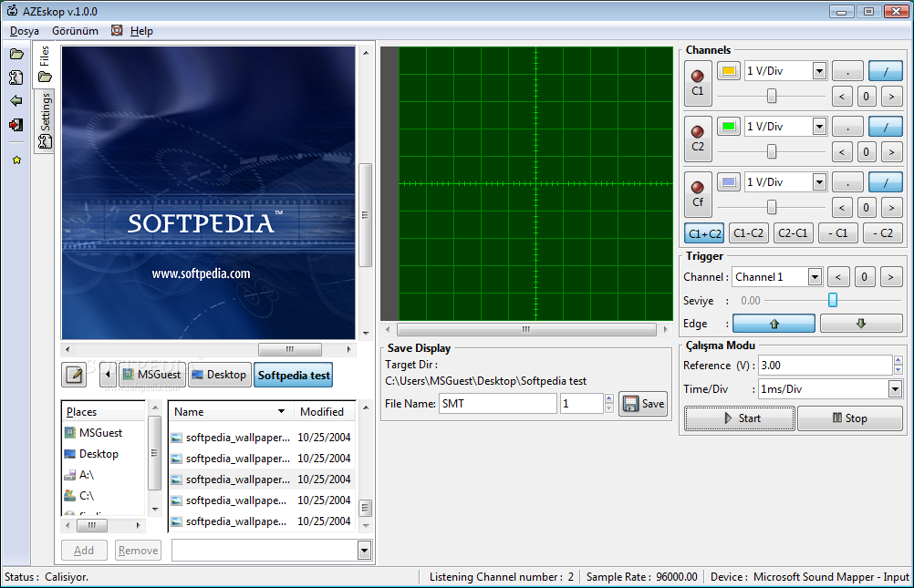Screen dimensions: 914x588
Task: Open Help menu
Action: pos(141,31)
